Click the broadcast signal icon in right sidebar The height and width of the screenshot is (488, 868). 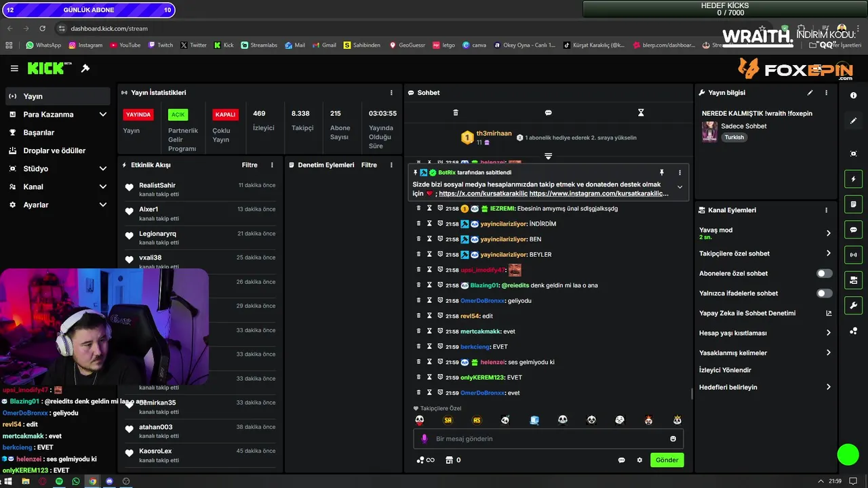point(853,255)
